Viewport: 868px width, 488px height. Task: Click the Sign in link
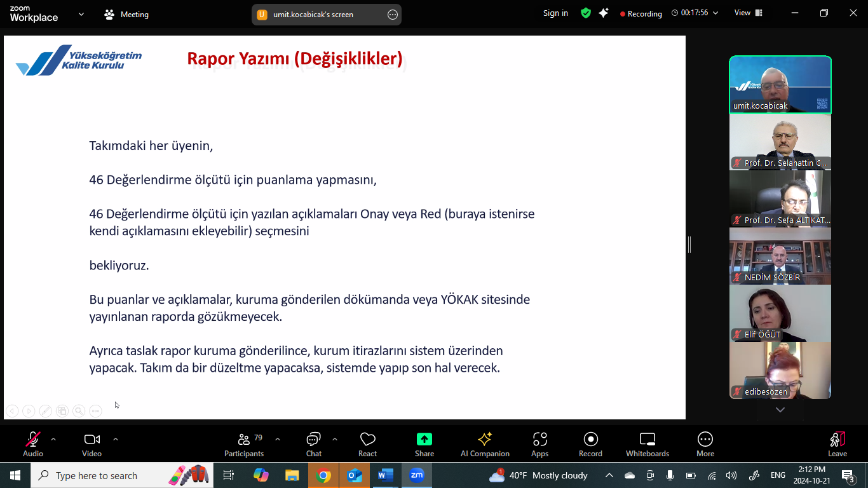coord(555,13)
